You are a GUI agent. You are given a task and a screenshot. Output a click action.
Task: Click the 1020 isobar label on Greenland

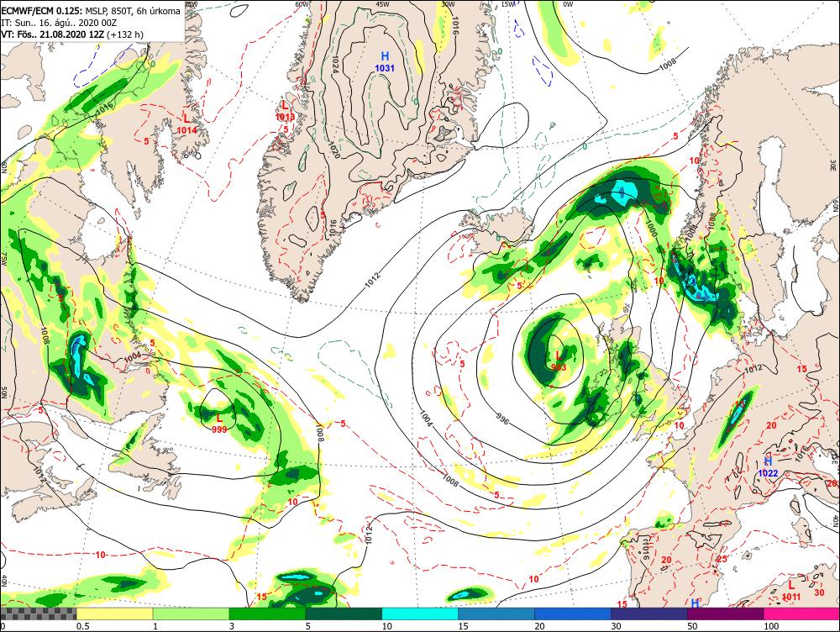333,150
